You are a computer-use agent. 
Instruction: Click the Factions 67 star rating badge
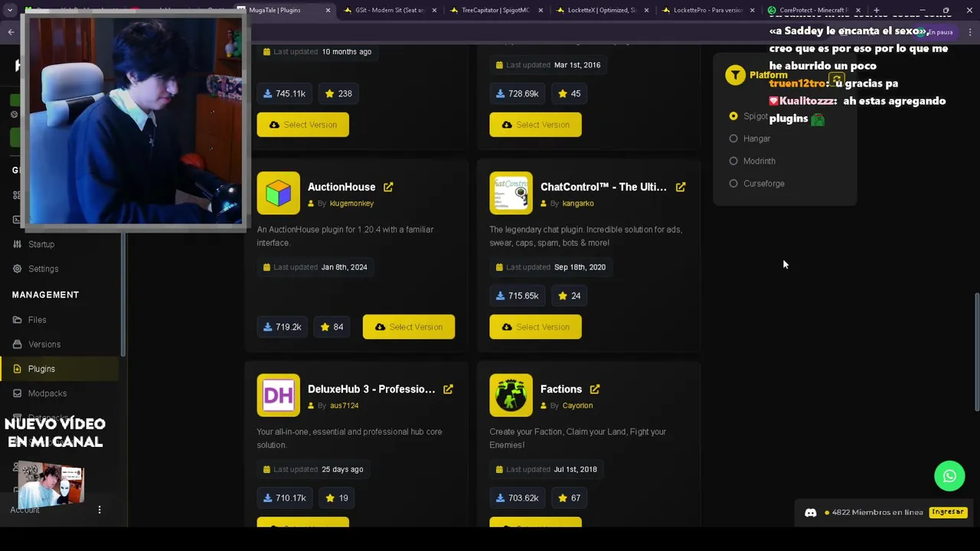(x=569, y=497)
